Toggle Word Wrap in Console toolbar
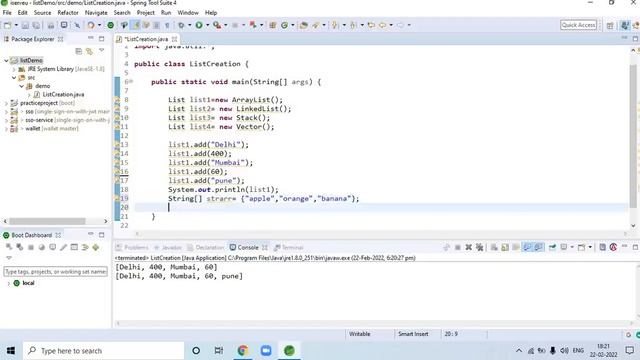This screenshot has height=360, width=640. click(516, 247)
